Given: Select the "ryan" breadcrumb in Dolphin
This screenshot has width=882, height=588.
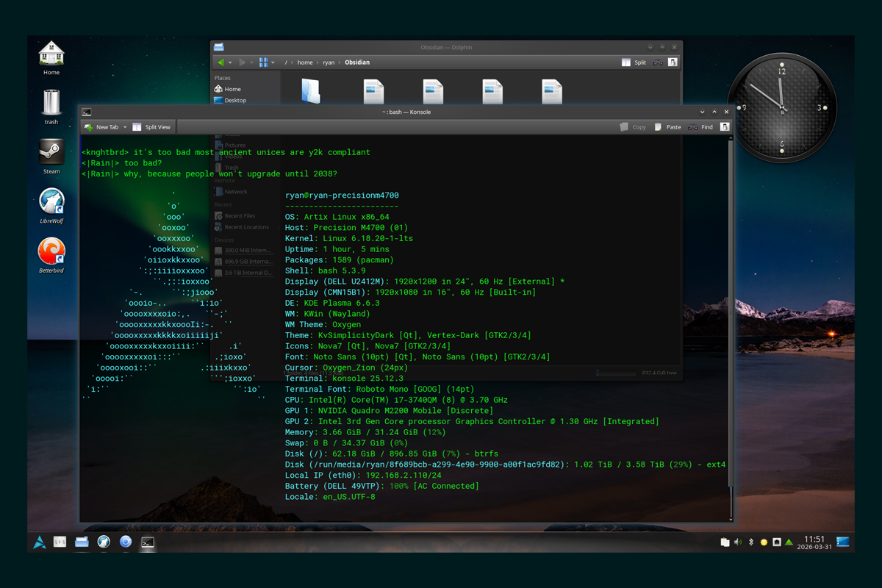Looking at the screenshot, I should 329,62.
